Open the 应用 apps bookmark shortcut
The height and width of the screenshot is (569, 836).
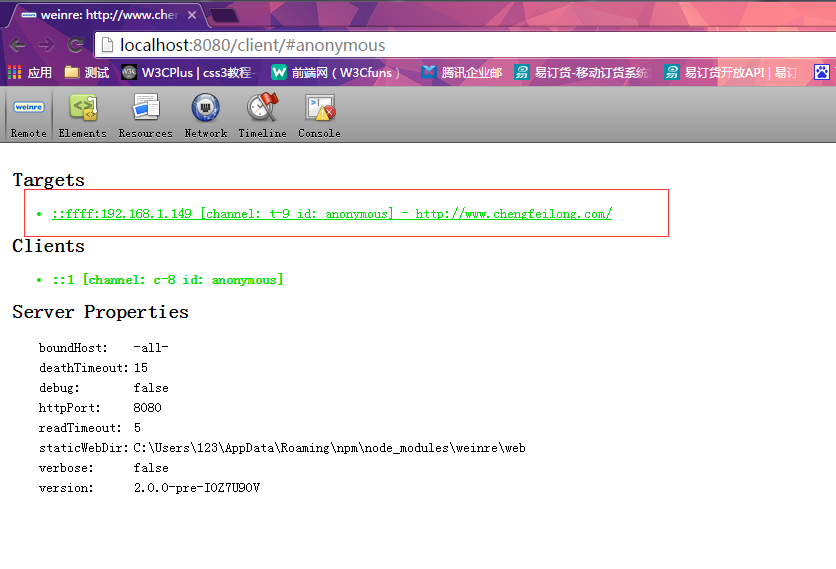pyautogui.click(x=30, y=72)
